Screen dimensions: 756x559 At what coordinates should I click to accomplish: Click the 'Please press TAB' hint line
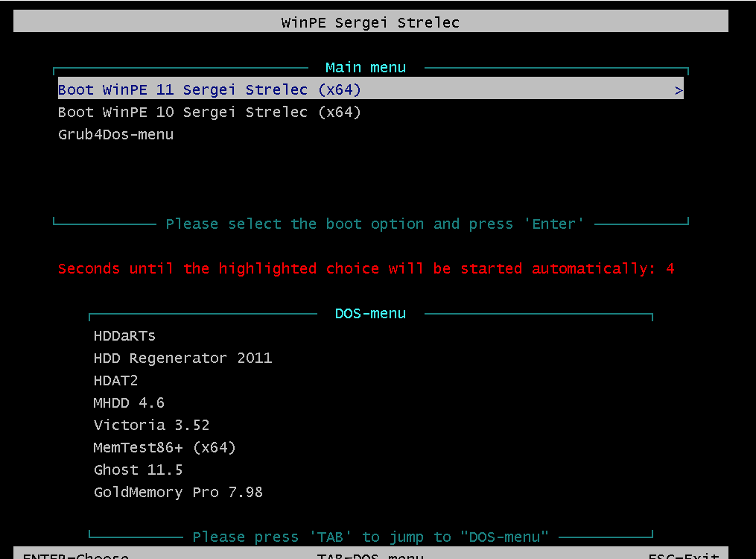point(370,537)
